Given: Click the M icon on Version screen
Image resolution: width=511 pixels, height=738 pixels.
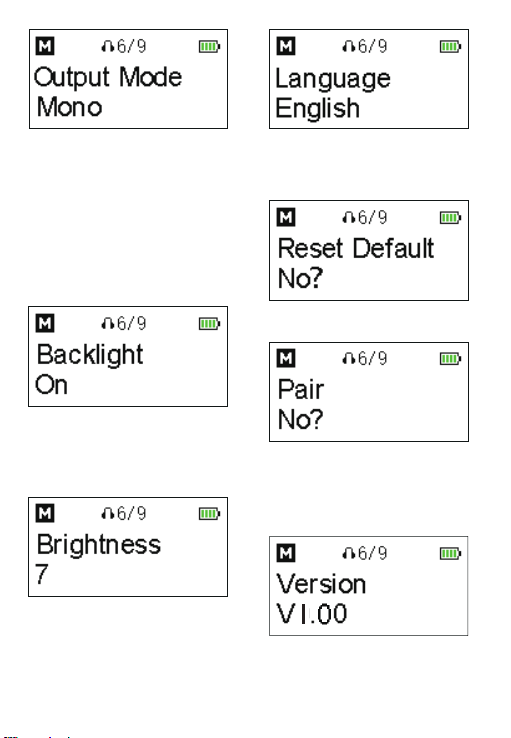Looking at the screenshot, I should click(286, 553).
